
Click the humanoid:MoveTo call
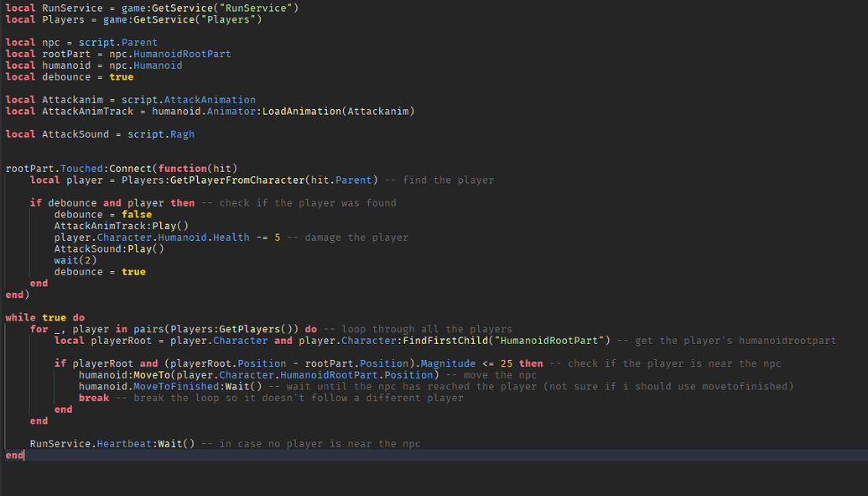click(x=258, y=375)
